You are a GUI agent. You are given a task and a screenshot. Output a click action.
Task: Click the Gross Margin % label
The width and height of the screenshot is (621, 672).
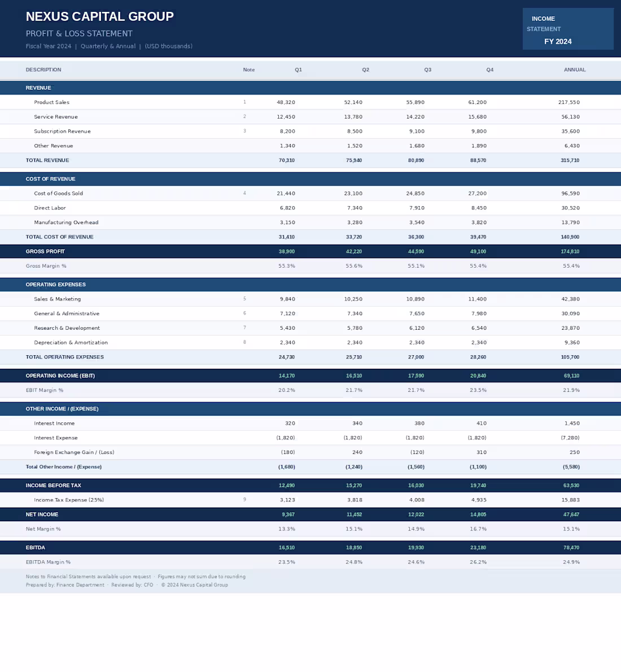(46, 266)
